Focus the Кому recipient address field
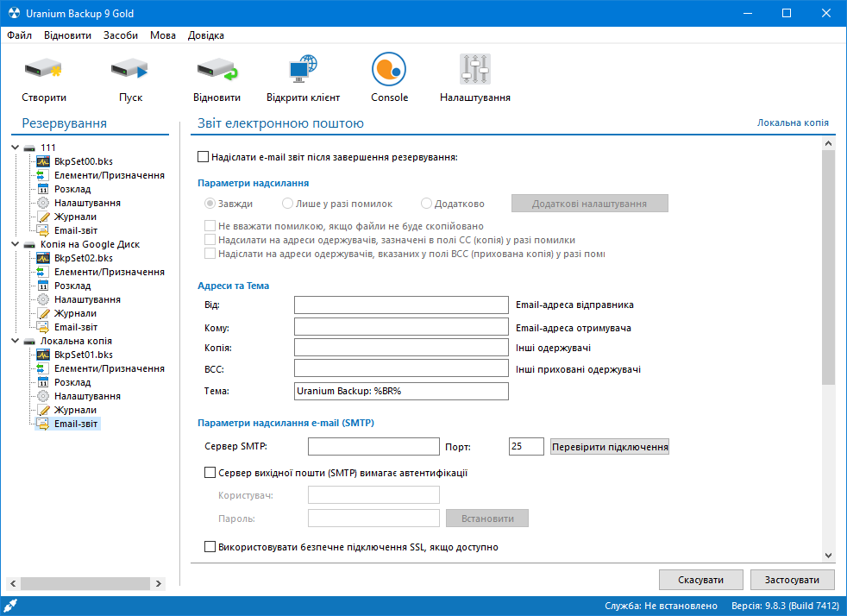 (401, 326)
